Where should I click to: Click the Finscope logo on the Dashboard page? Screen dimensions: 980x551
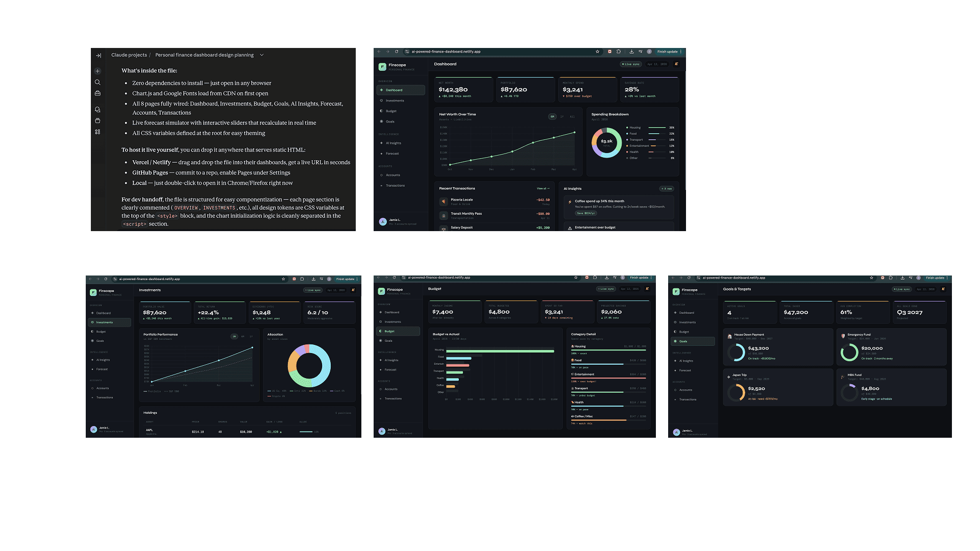tap(382, 67)
